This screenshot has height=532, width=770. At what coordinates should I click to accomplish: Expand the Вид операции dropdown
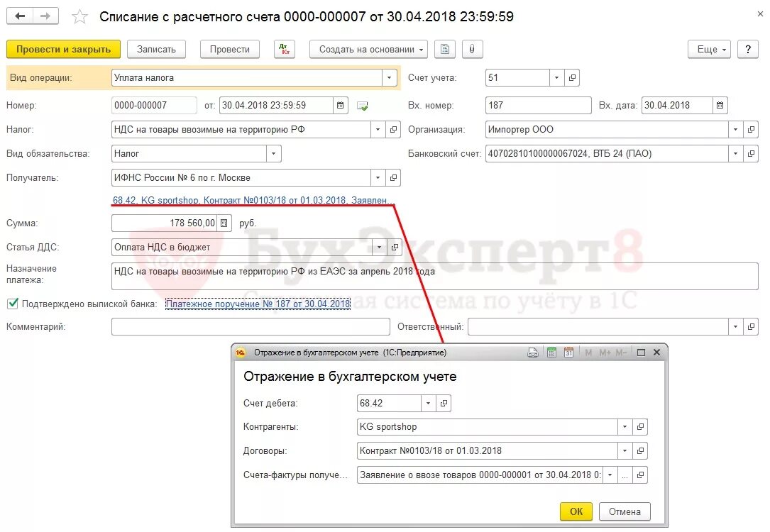(x=390, y=77)
